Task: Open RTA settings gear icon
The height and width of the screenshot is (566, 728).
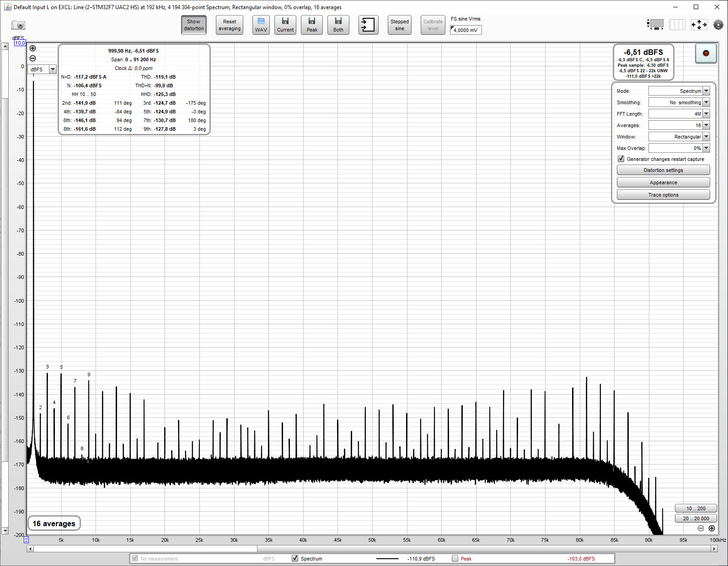Action: 718,25
